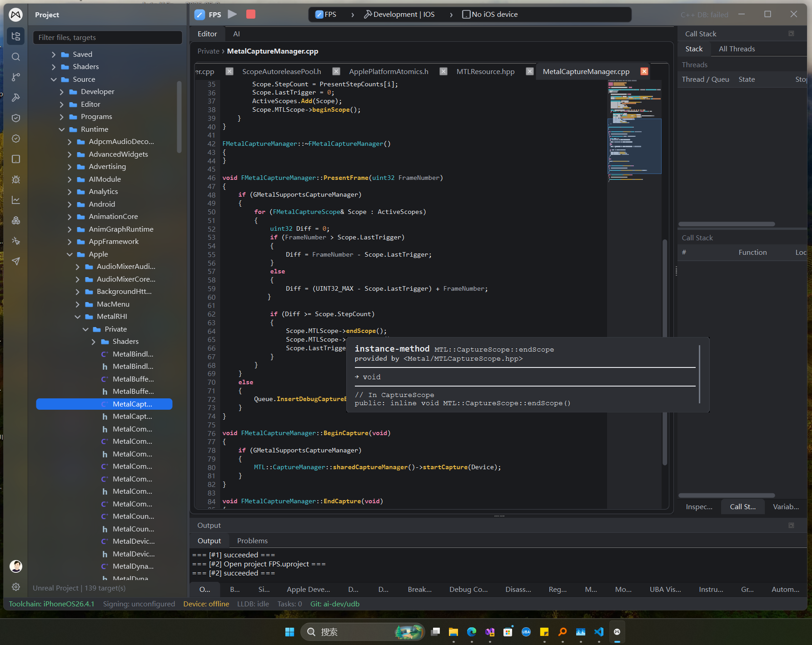Open the build hammer sidebar icon
Viewport: 812px width, 645px height.
pyautogui.click(x=16, y=98)
